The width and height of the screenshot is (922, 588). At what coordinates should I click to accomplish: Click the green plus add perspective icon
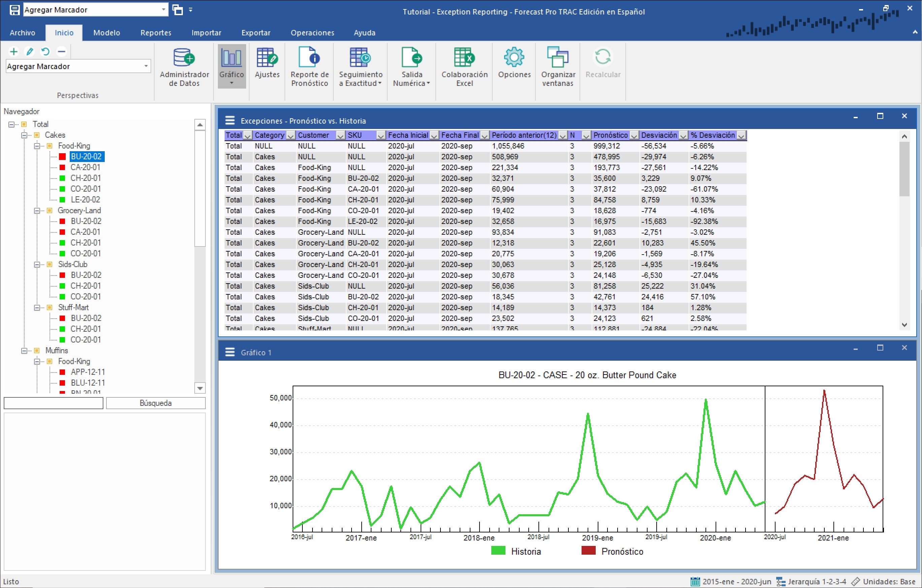pos(14,51)
